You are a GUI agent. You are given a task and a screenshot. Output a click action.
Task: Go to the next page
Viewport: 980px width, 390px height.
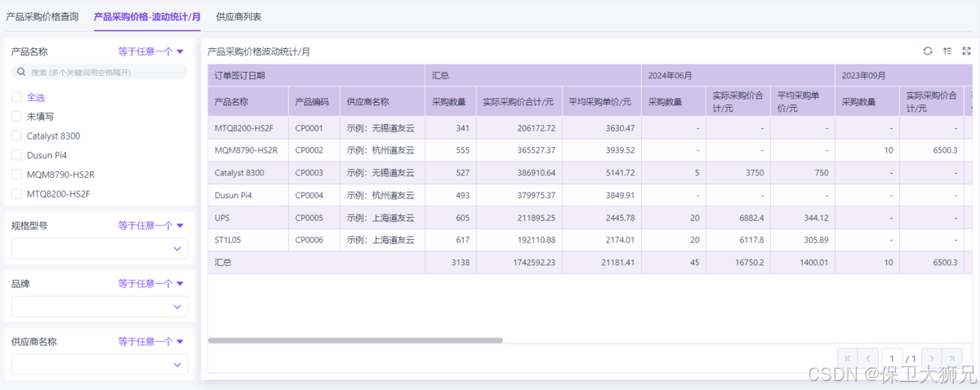pyautogui.click(x=931, y=359)
